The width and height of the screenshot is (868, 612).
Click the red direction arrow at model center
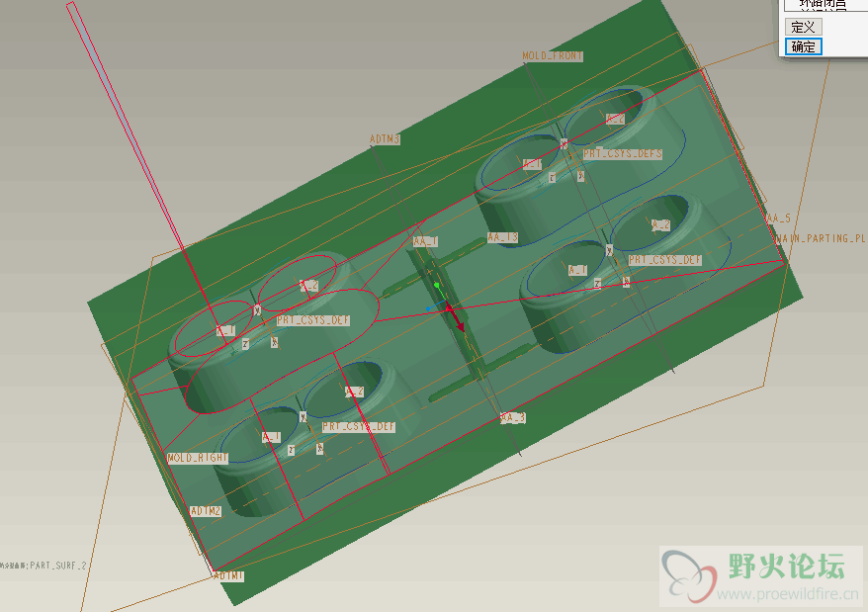(x=456, y=318)
